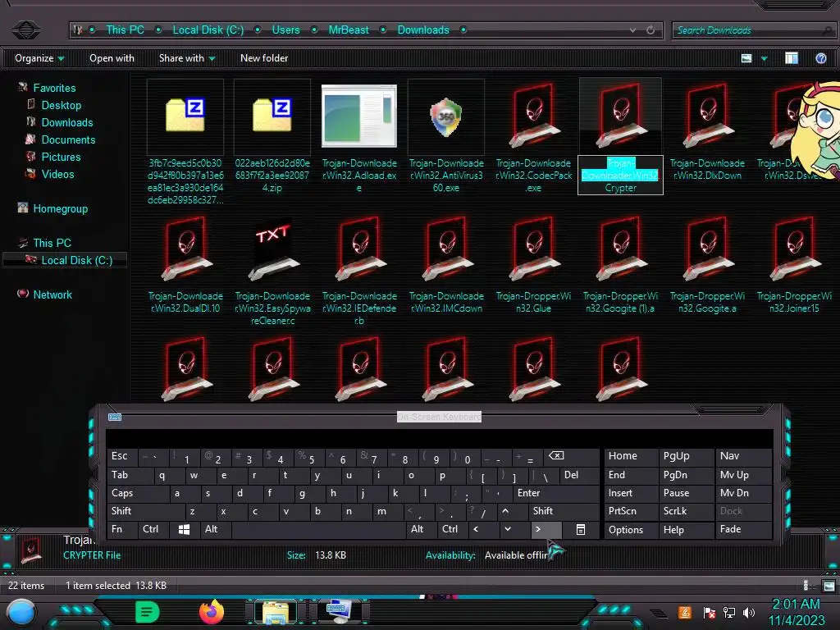
Task: Open the help question mark icon
Action: click(x=820, y=58)
